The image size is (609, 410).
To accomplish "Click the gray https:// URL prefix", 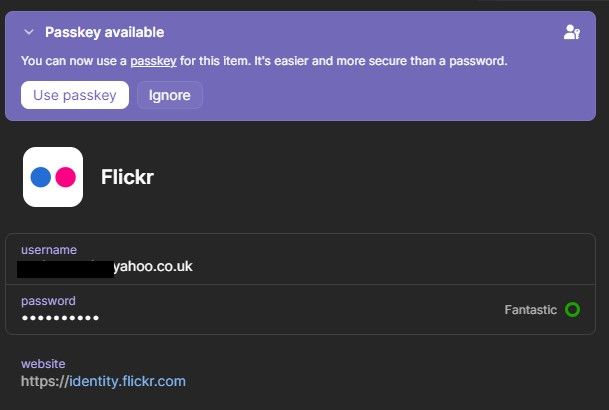I will pyautogui.click(x=43, y=381).
